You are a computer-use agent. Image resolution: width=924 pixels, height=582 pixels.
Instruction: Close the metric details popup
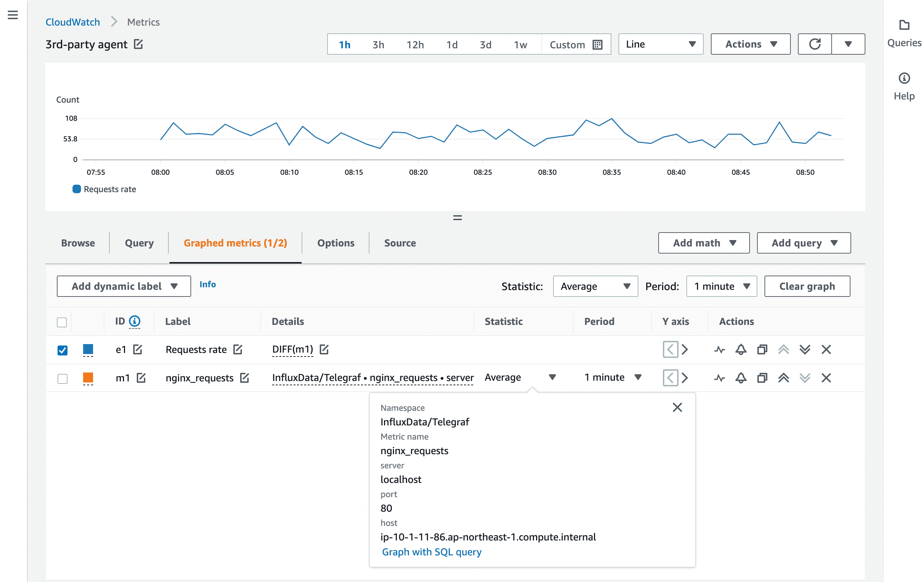pyautogui.click(x=677, y=407)
